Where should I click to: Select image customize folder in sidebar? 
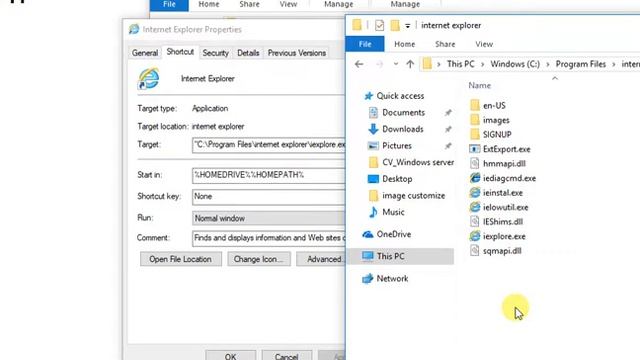pyautogui.click(x=413, y=196)
